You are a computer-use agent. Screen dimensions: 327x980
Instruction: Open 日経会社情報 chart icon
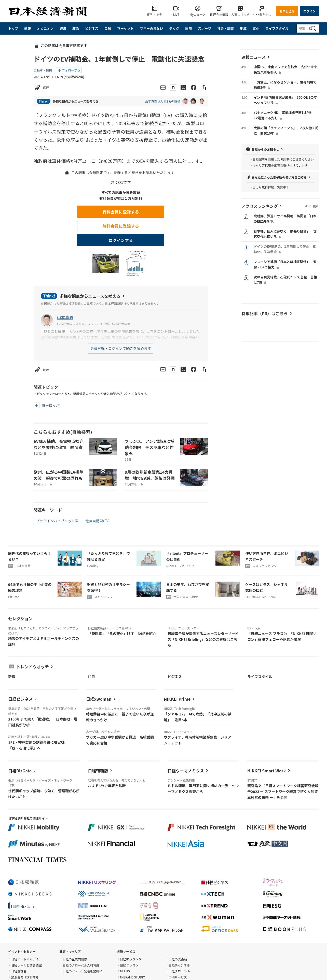point(219,8)
